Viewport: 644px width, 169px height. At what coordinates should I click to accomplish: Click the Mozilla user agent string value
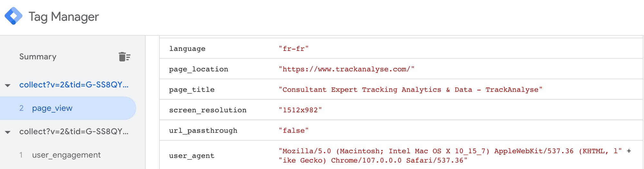click(455, 155)
